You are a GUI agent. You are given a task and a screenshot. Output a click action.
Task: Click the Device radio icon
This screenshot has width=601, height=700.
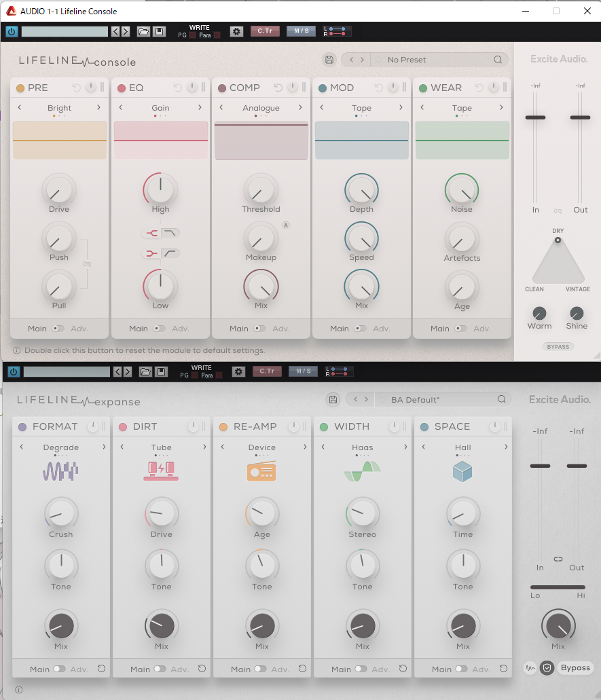(x=261, y=471)
